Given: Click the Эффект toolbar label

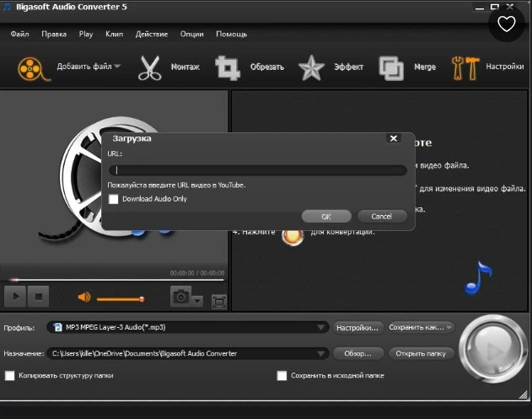Looking at the screenshot, I should 349,67.
